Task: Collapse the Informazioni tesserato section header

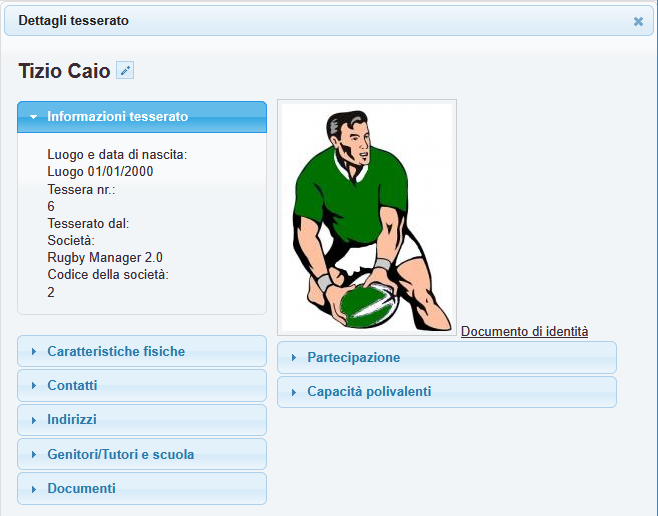Action: 117,117
